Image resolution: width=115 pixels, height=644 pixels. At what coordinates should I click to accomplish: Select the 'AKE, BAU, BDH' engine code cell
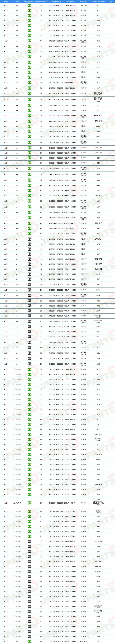98,606
